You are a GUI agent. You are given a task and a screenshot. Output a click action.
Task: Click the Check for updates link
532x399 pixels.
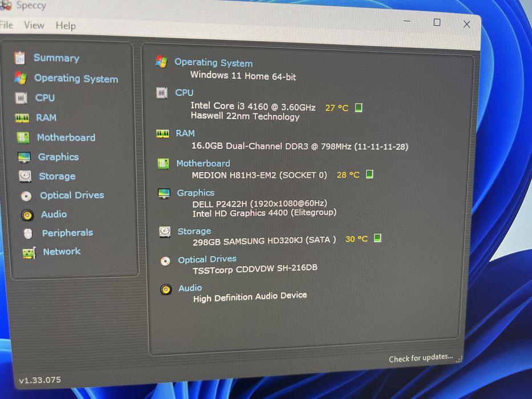coord(421,358)
